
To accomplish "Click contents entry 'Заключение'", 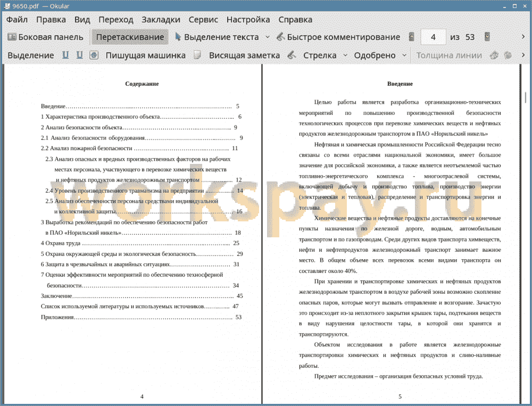I will [142, 296].
